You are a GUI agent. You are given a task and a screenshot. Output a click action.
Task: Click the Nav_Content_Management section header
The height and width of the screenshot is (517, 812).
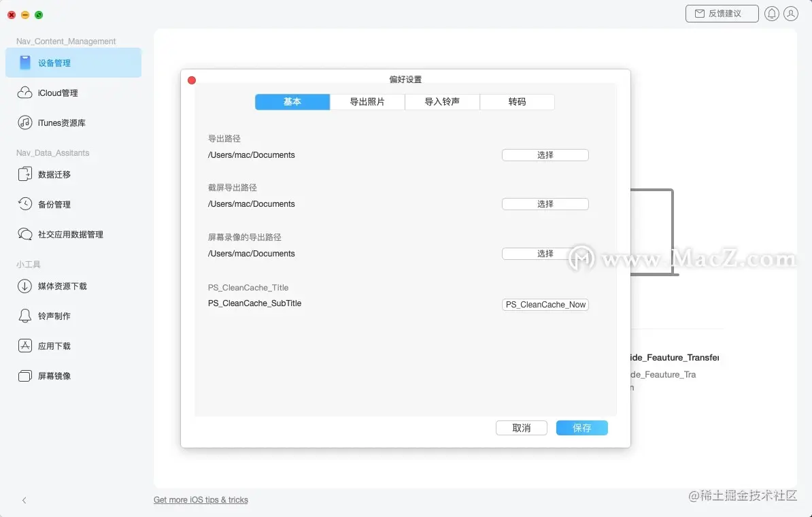(66, 41)
